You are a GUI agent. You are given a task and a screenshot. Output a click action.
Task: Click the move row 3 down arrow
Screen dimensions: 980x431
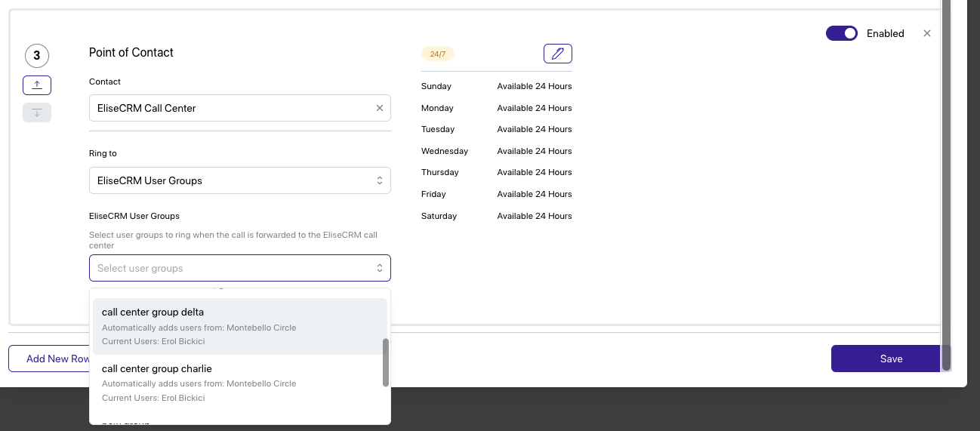click(37, 112)
